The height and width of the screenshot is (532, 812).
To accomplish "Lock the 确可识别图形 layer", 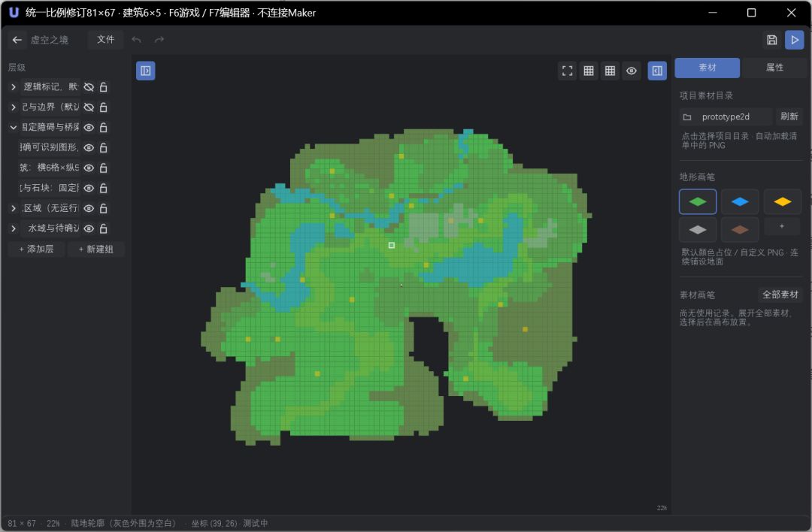I will tap(104, 147).
